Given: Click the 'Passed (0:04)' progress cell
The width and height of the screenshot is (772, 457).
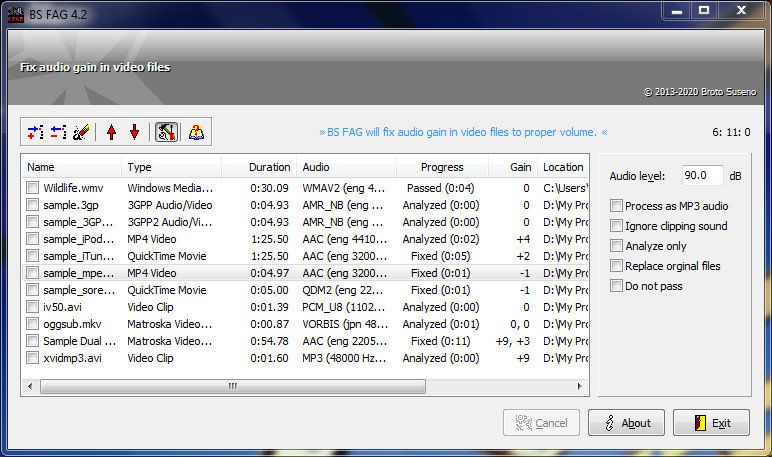Looking at the screenshot, I should [441, 188].
